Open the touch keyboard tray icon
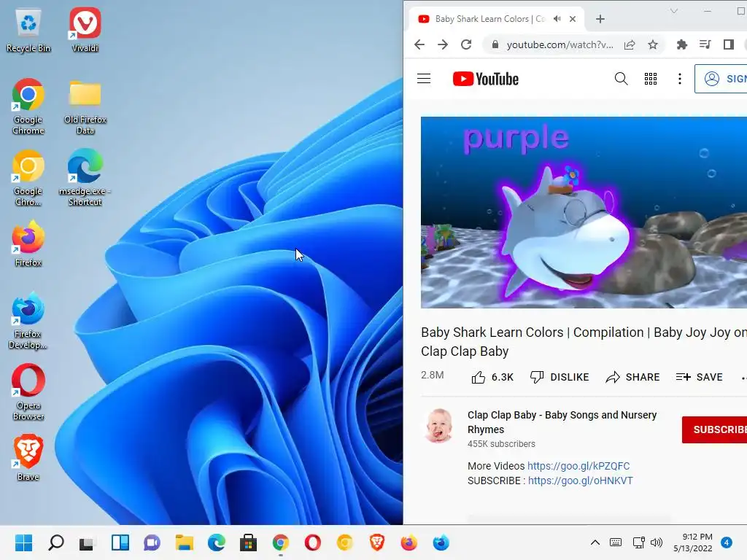This screenshot has width=747, height=560. click(x=616, y=542)
